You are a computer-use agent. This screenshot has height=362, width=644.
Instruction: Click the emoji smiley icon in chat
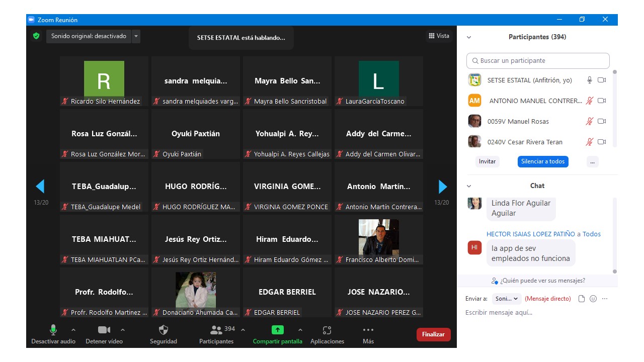click(593, 299)
